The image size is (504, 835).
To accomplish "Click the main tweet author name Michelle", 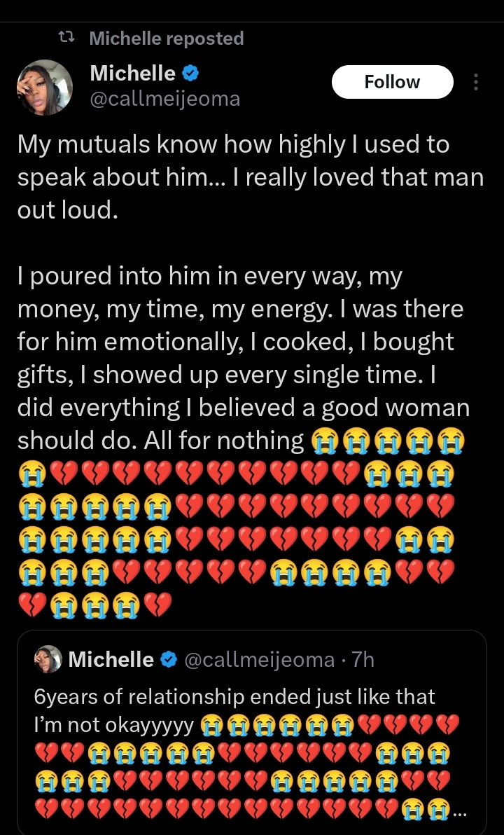I will 133,73.
